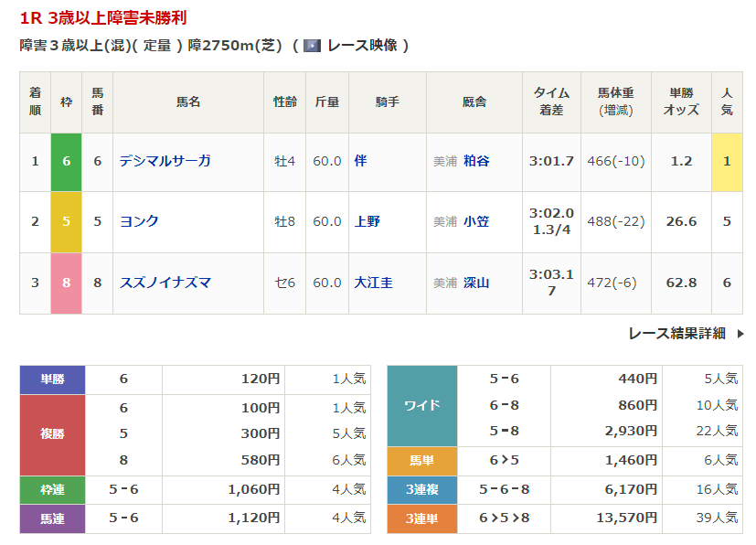756x545 pixels.
Task: Click the ワイド payout label
Action: tap(421, 405)
